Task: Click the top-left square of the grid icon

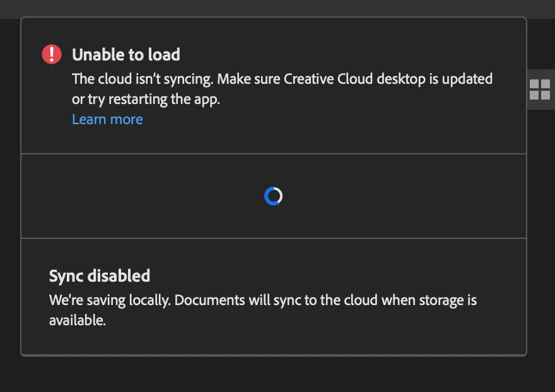Action: click(x=534, y=84)
